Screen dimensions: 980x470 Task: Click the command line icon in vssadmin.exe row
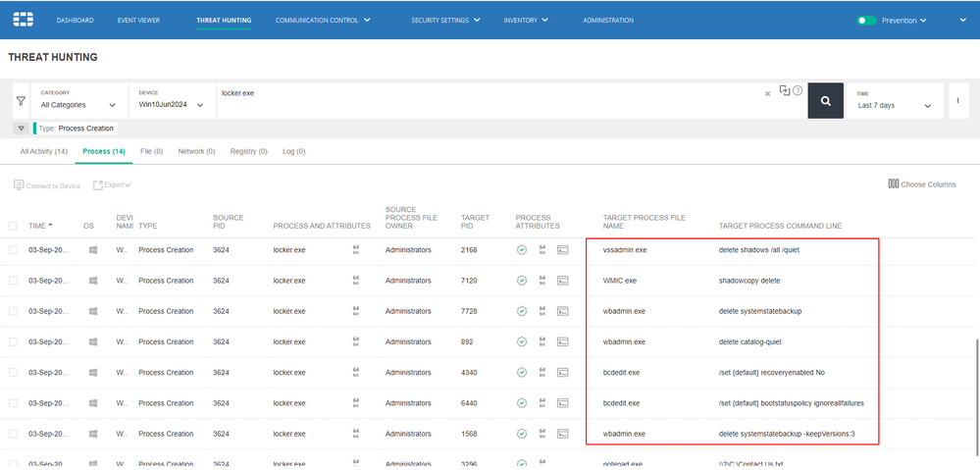563,250
